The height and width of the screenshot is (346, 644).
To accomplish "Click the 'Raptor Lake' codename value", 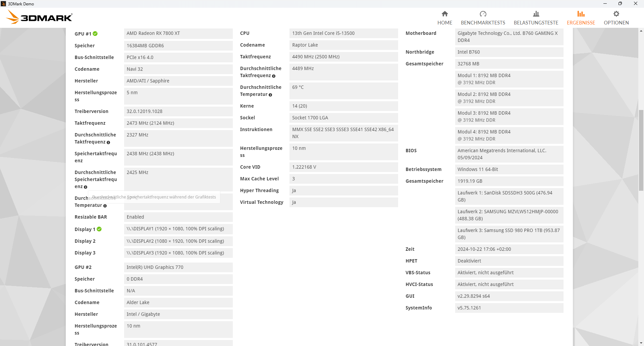I will point(343,45).
